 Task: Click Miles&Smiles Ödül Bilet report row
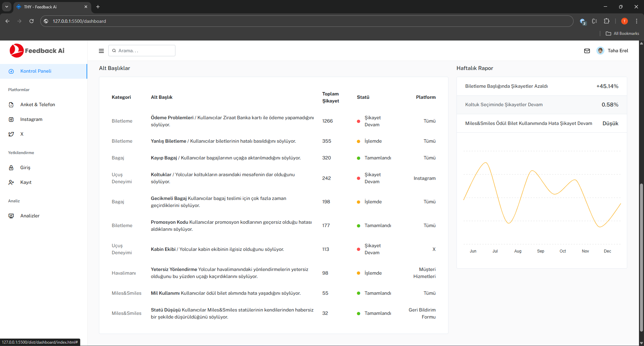(x=542, y=124)
